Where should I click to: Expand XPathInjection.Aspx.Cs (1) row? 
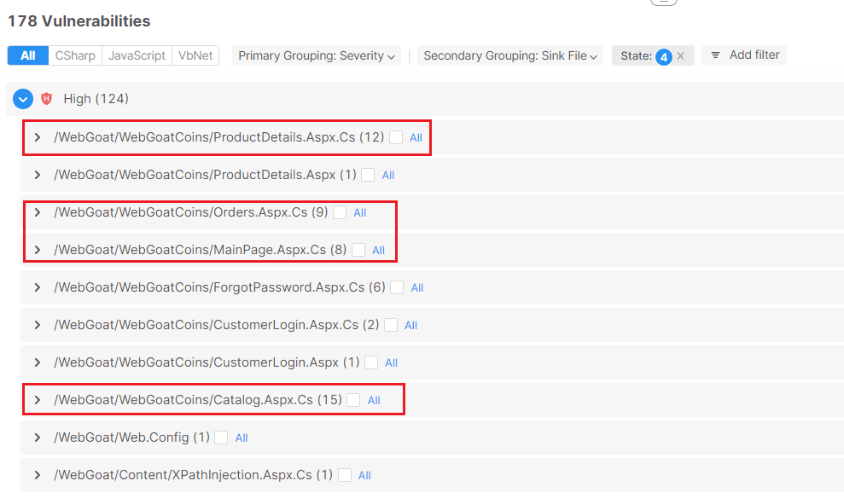(38, 475)
